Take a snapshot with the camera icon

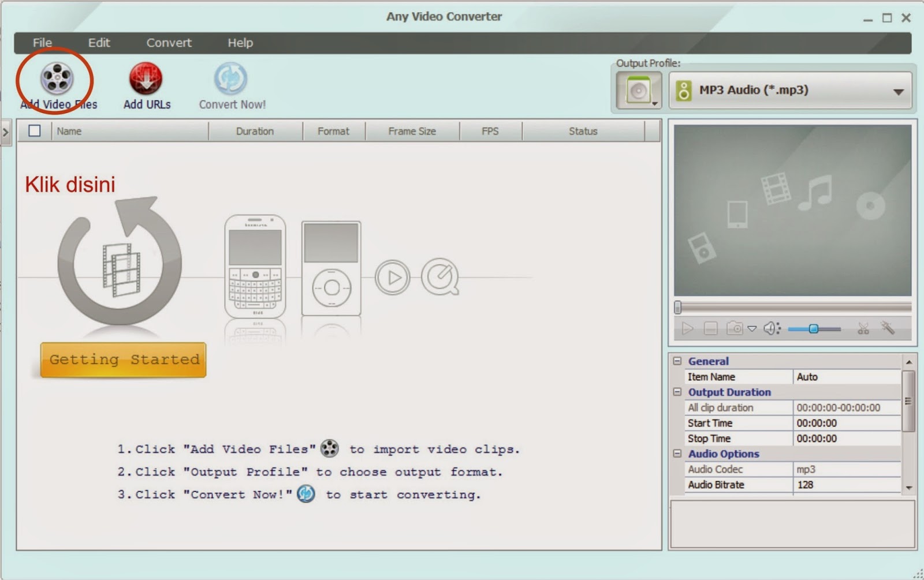click(x=735, y=328)
